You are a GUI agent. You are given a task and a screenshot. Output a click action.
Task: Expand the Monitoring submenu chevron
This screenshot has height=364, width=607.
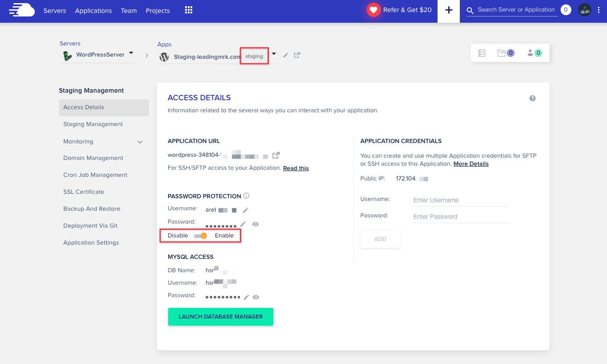coord(140,142)
